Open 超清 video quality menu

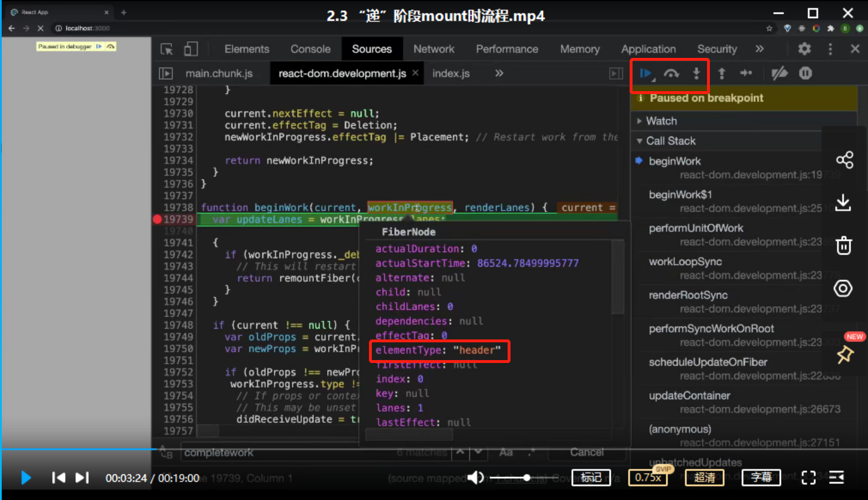pos(705,478)
